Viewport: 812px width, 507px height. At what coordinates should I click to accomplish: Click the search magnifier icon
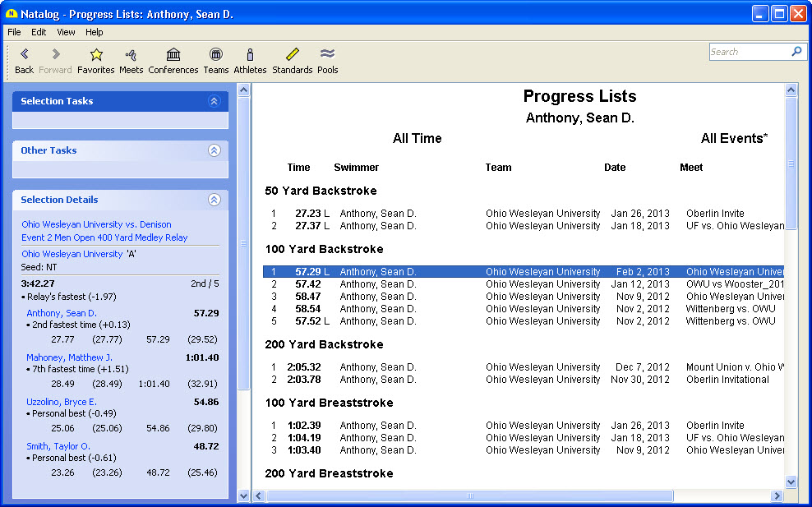tap(796, 51)
